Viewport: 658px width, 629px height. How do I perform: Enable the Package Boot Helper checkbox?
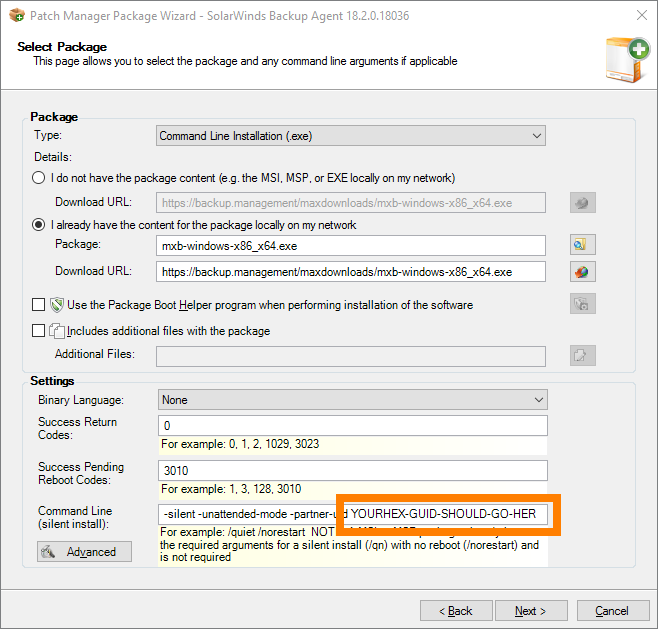(x=39, y=305)
